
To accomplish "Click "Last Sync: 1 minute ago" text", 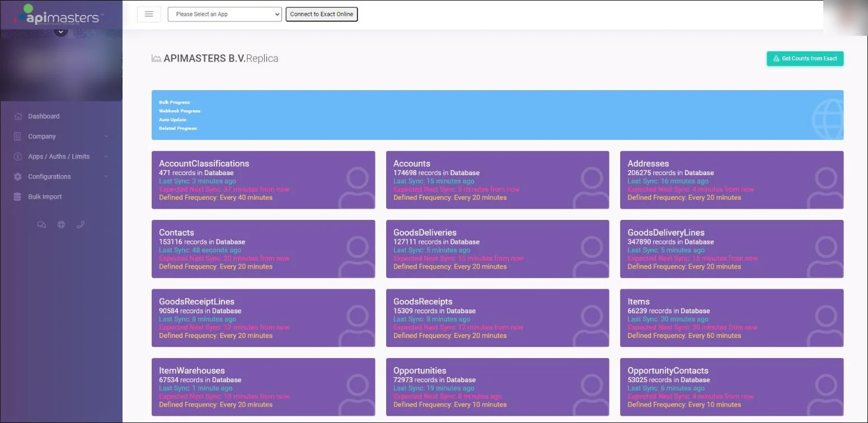I will (x=195, y=388).
